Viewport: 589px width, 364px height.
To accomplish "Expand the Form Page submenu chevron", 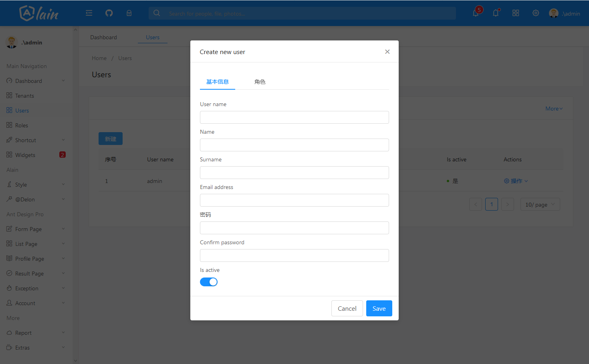I will [63, 229].
